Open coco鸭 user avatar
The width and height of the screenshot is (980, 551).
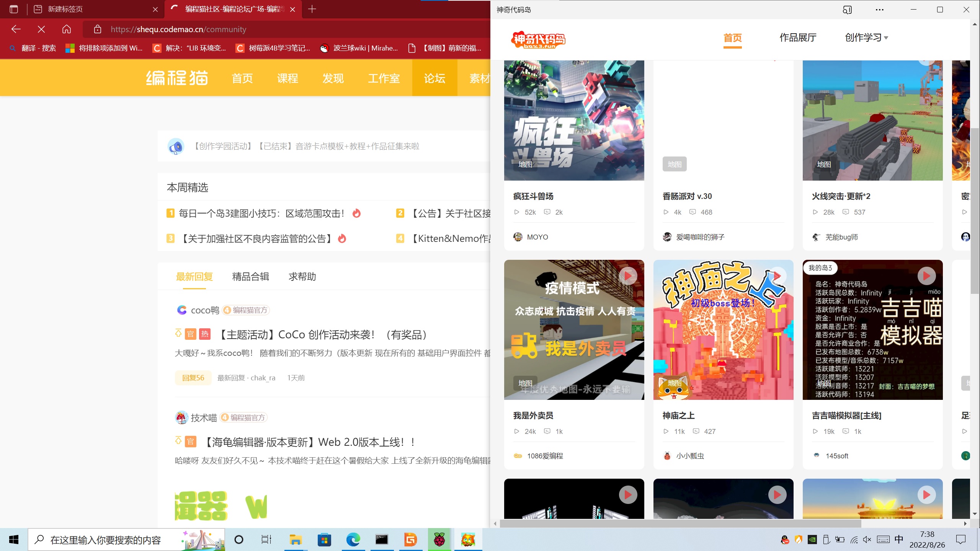click(x=181, y=310)
